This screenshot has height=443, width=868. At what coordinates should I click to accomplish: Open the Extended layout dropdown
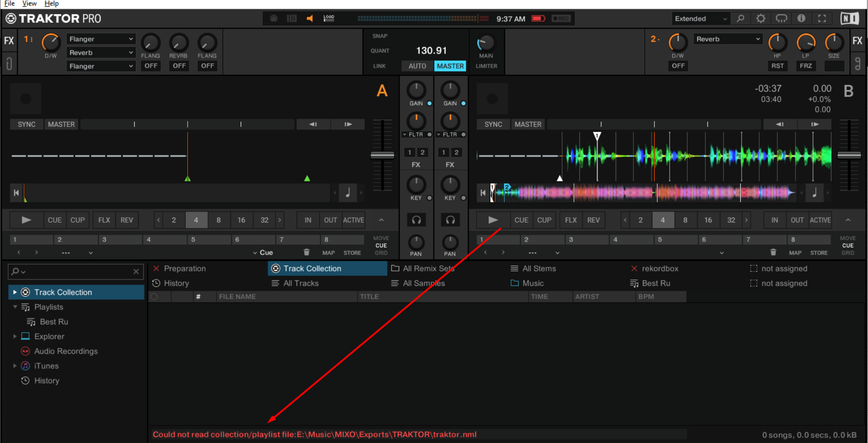(x=700, y=19)
